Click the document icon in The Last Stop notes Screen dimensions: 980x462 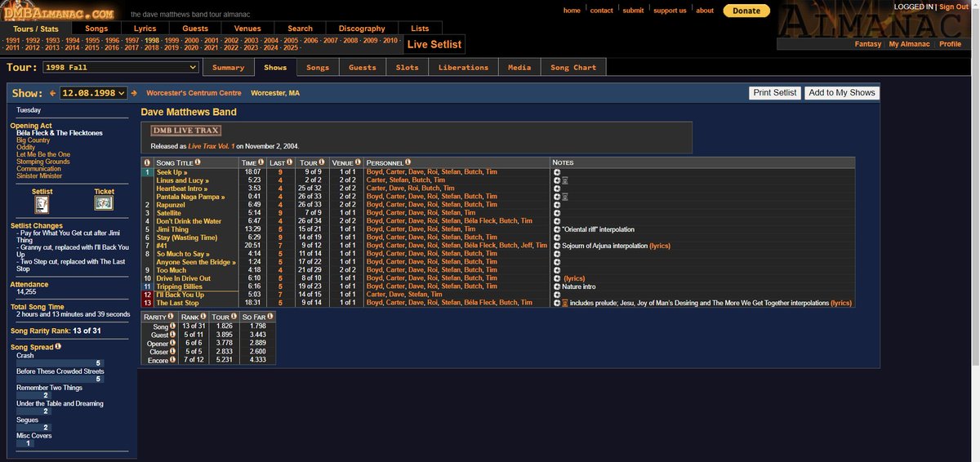click(x=565, y=303)
